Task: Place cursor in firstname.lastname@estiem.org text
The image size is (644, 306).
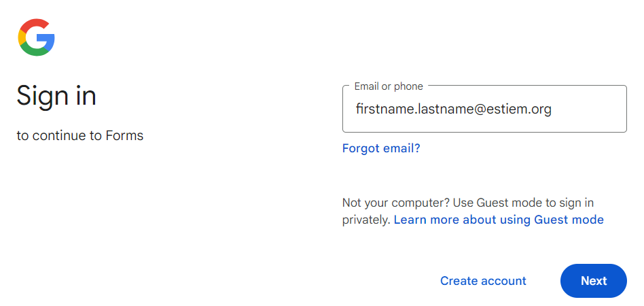Action: tap(453, 109)
